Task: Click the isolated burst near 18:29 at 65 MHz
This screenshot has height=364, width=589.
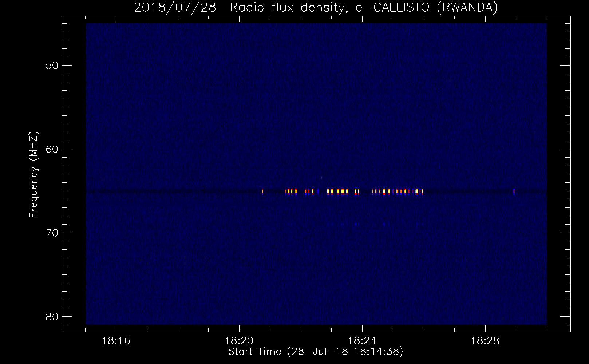Action: click(x=514, y=191)
